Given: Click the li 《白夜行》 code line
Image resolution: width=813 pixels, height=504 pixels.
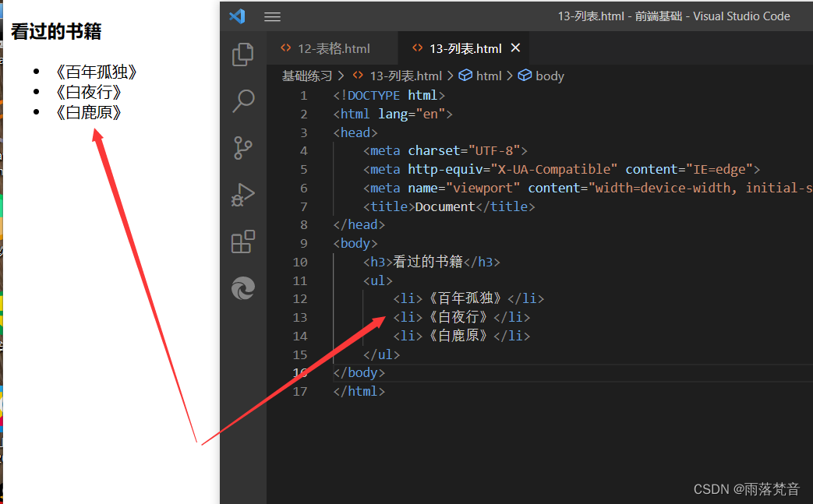Looking at the screenshot, I should (x=461, y=317).
